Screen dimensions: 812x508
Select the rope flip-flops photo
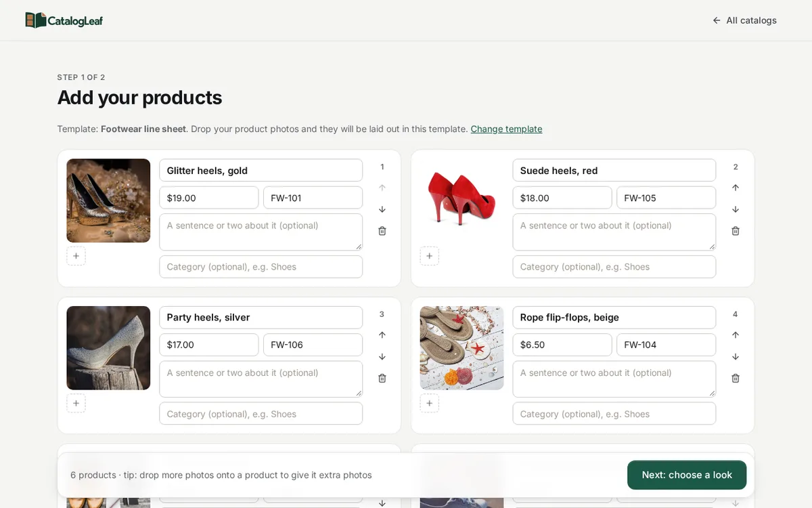click(x=461, y=348)
